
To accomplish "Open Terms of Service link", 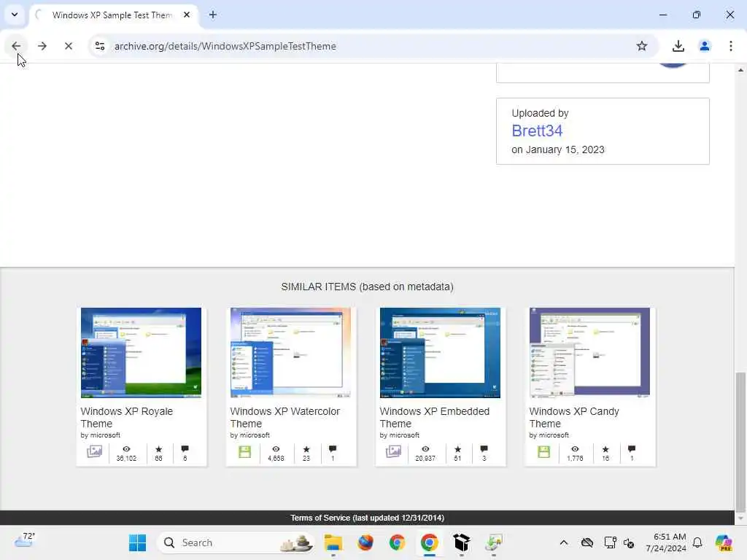I will point(368,518).
